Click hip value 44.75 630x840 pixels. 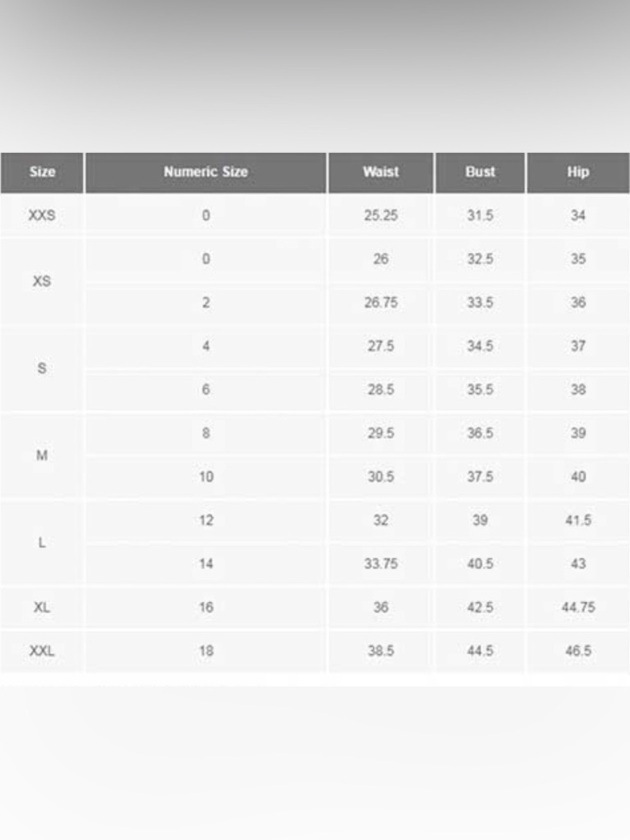pyautogui.click(x=578, y=607)
